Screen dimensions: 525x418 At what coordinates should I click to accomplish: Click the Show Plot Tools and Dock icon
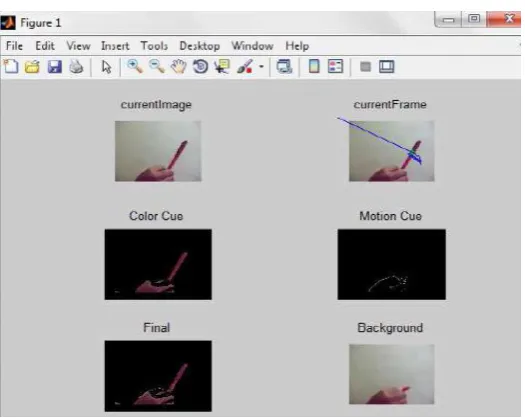[387, 66]
